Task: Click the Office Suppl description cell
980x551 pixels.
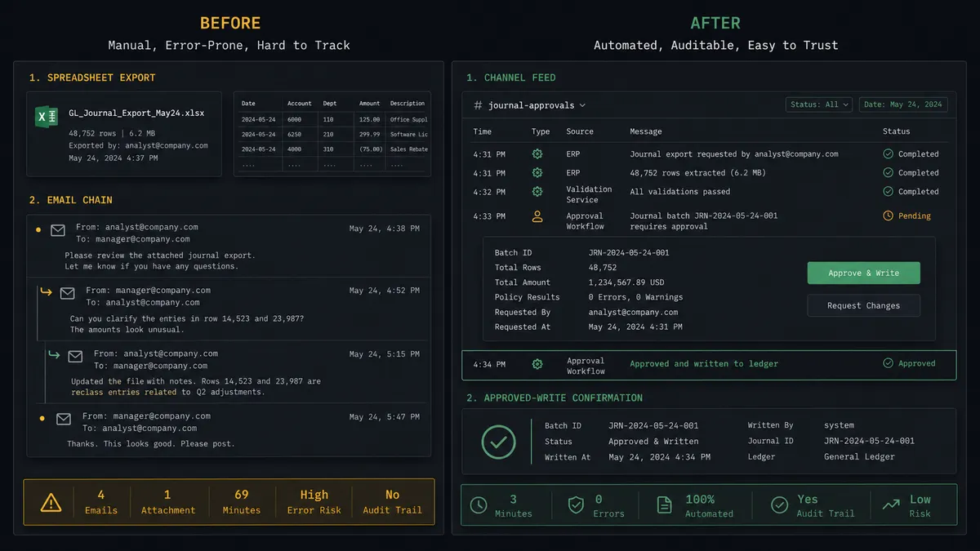Action: click(x=408, y=119)
